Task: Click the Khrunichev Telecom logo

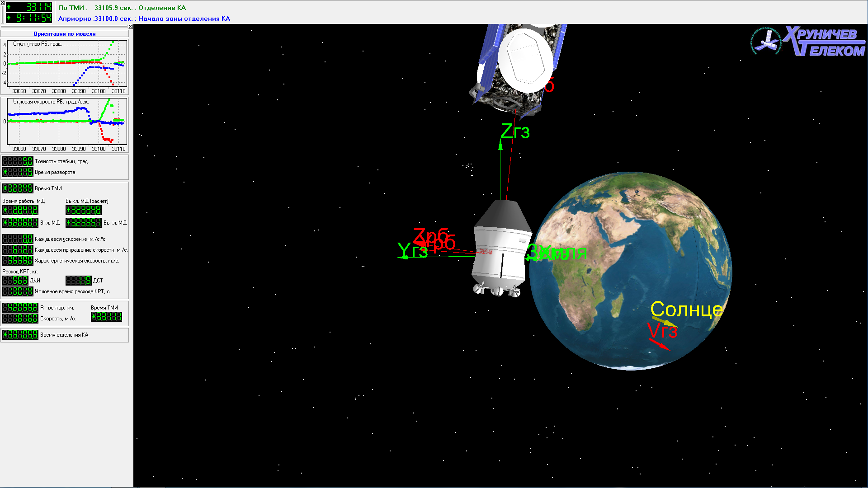Action: [x=808, y=41]
